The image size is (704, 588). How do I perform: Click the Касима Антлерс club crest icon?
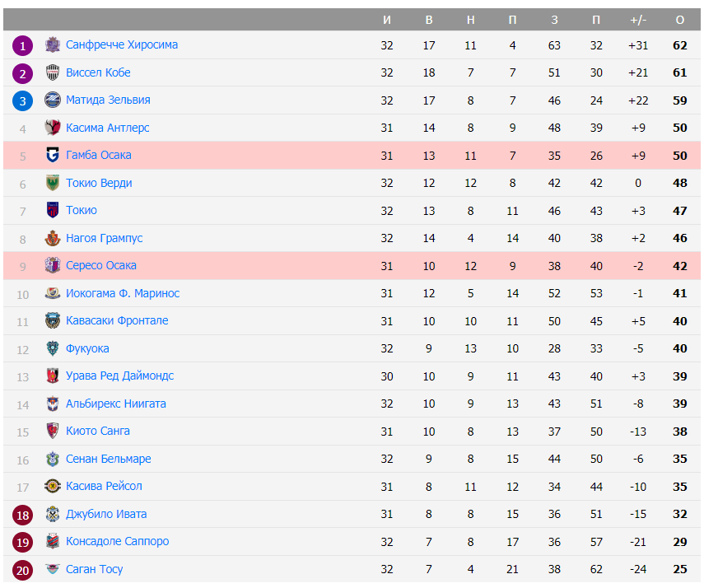coord(53,128)
